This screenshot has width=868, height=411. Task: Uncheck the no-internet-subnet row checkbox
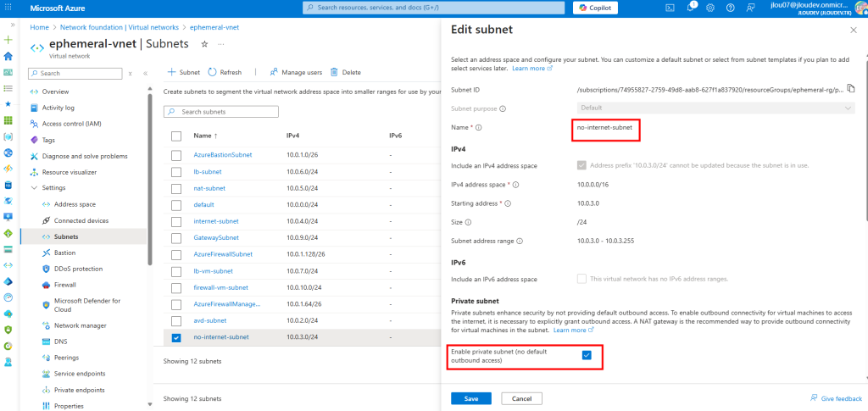176,337
